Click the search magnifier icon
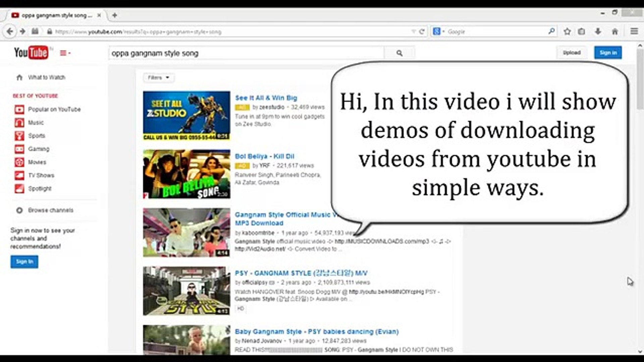Image resolution: width=644 pixels, height=362 pixels. tap(399, 53)
